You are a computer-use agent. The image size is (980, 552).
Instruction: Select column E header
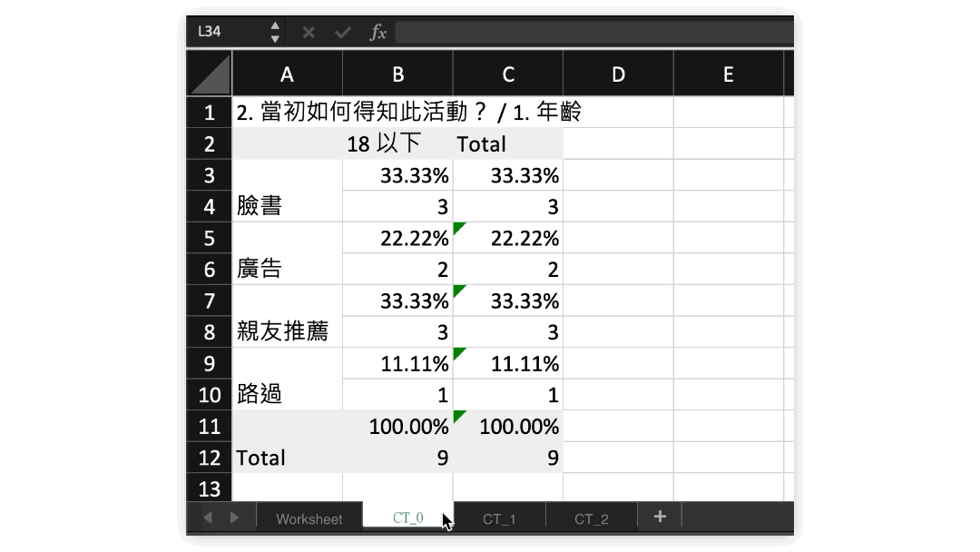tap(728, 74)
